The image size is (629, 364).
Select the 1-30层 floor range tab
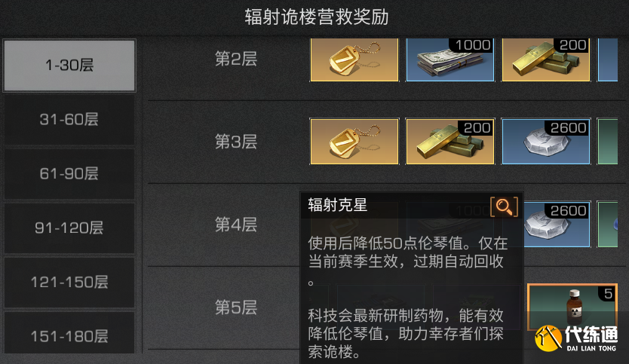pyautogui.click(x=69, y=66)
